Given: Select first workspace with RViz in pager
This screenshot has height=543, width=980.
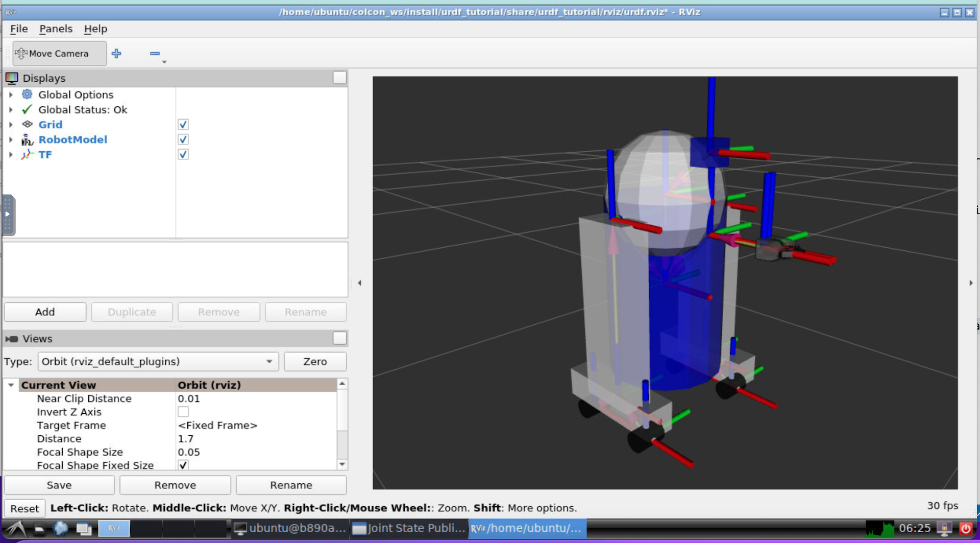Looking at the screenshot, I should click(114, 529).
